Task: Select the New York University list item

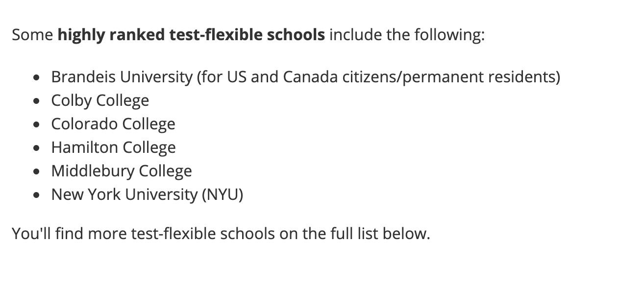Action: 147,195
